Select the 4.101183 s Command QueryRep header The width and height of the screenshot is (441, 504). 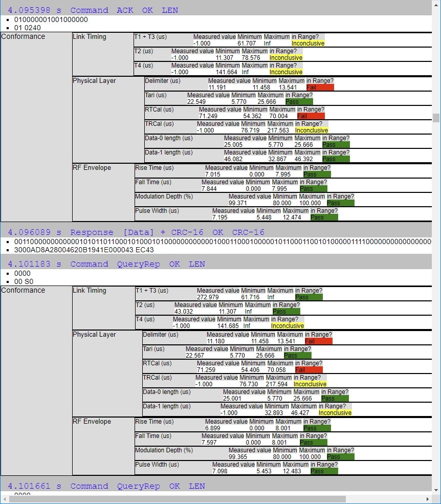[106, 264]
